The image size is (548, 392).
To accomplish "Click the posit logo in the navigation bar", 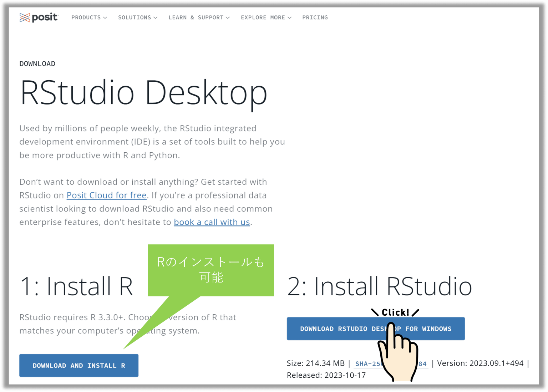I will (39, 17).
